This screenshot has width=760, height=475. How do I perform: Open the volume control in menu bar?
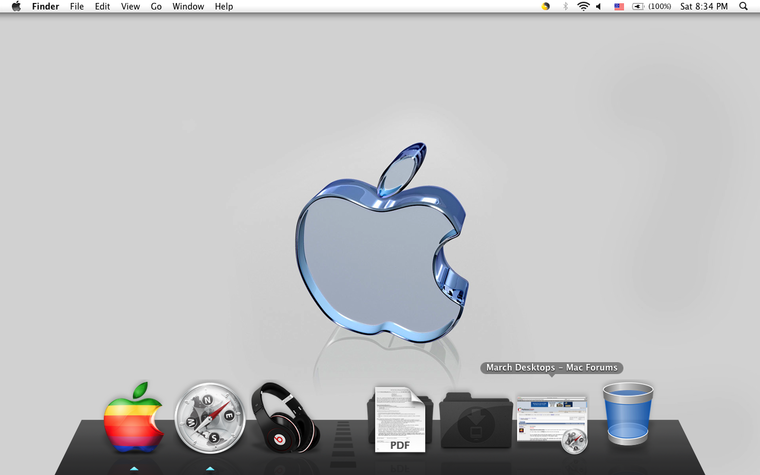coord(599,6)
